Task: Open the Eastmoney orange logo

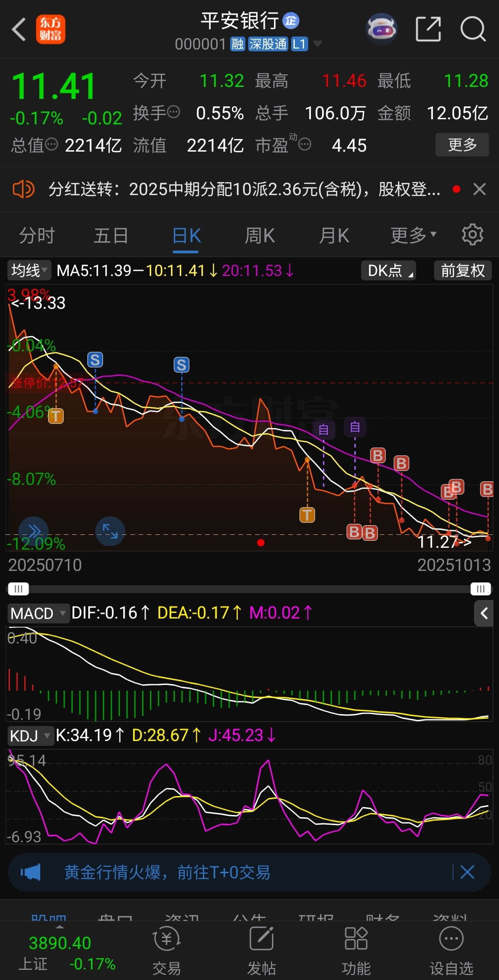Action: 51,29
